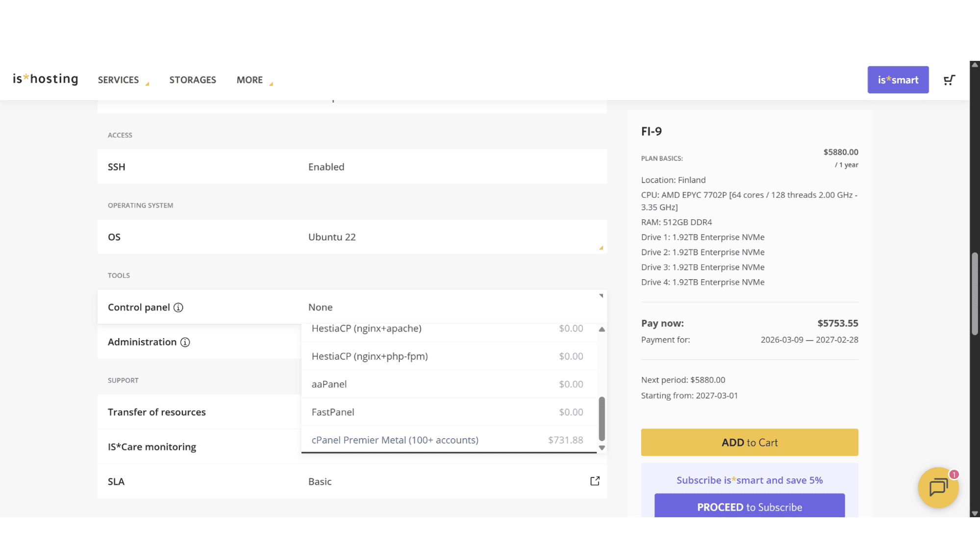The height and width of the screenshot is (552, 980).
Task: Click Next period: $5880.00 text
Action: point(683,380)
